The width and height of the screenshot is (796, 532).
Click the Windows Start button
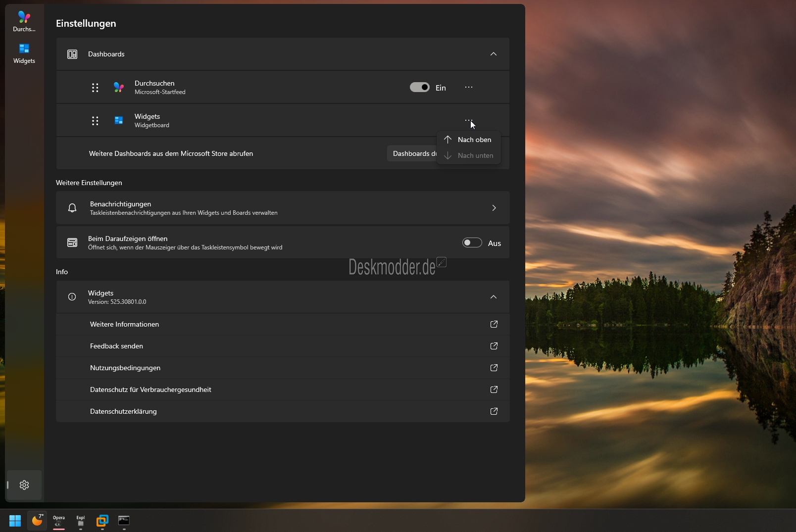pos(15,520)
